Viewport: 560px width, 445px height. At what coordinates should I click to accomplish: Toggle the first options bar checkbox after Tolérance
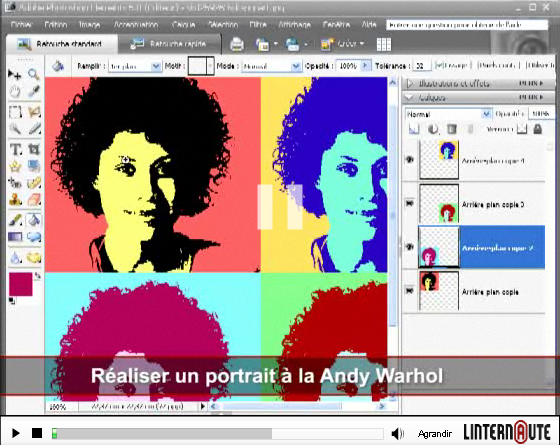click(x=440, y=65)
